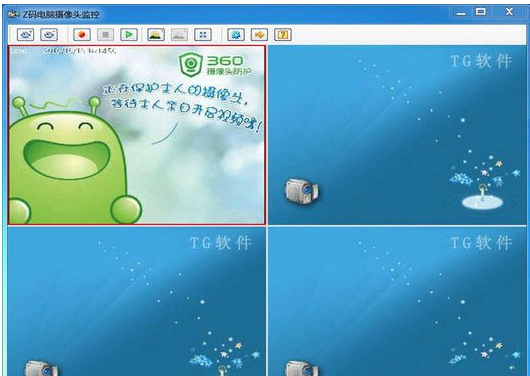Click the app icon in the title bar

pyautogui.click(x=14, y=14)
